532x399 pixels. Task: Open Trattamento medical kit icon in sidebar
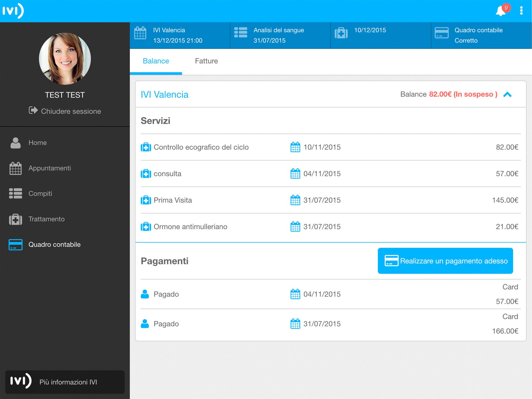[x=16, y=219]
